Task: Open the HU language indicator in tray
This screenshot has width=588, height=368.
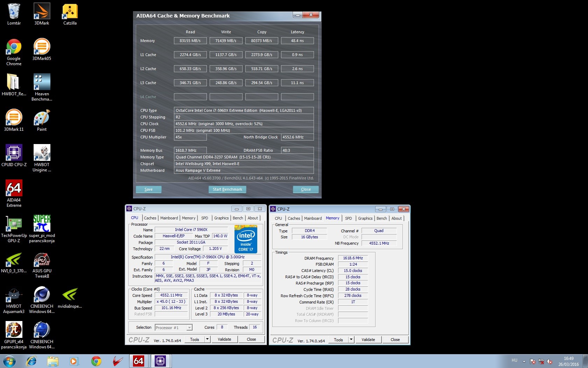Action: click(514, 360)
